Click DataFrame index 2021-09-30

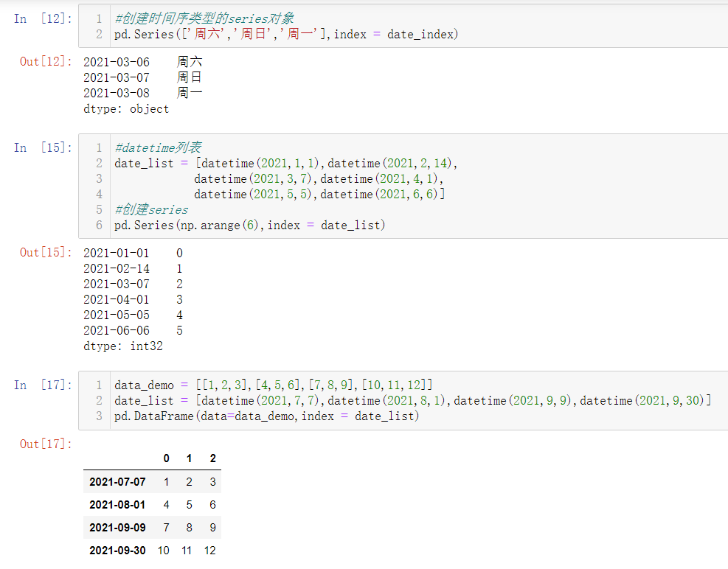coord(117,551)
